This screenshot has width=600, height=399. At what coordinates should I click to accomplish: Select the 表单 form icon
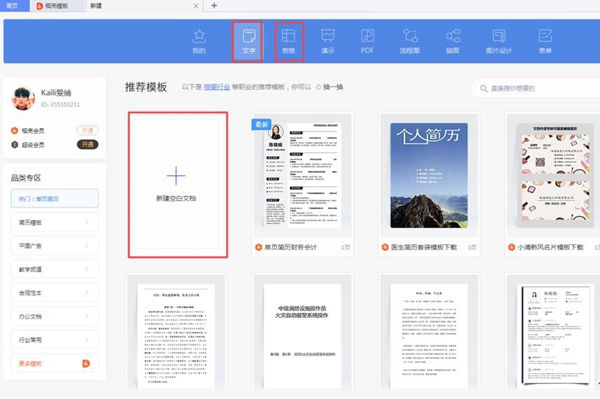pos(545,41)
